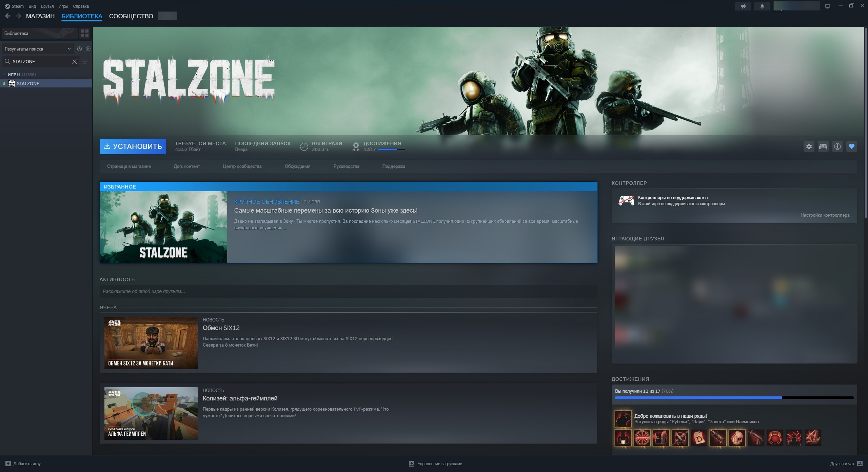This screenshot has height=472, width=868.
Task: Open the Вид menu
Action: 32,6
